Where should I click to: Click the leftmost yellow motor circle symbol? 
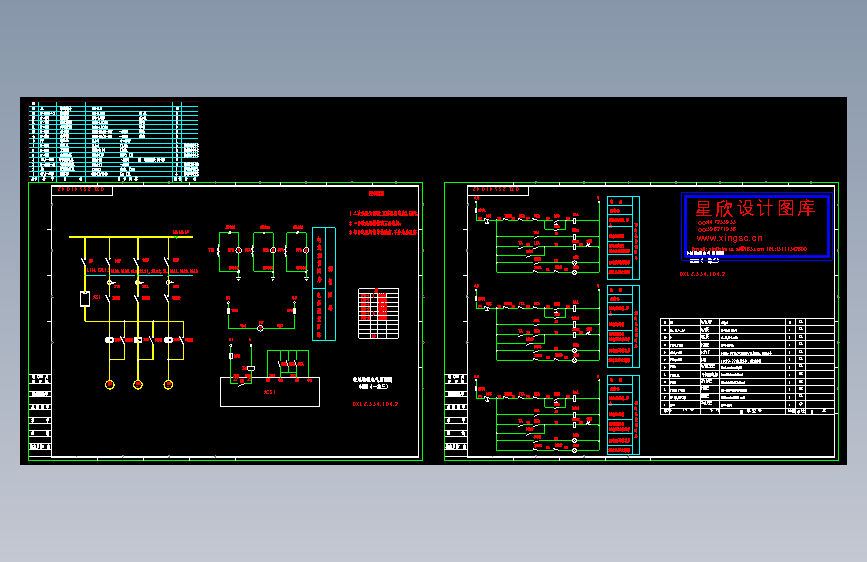click(109, 384)
